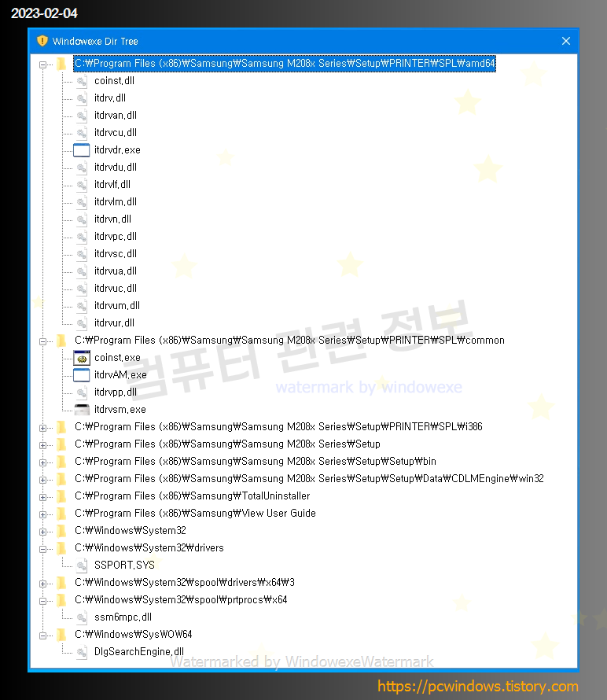The height and width of the screenshot is (700, 607).
Task: Click the ssm6mpc.dll file name
Action: tap(123, 617)
